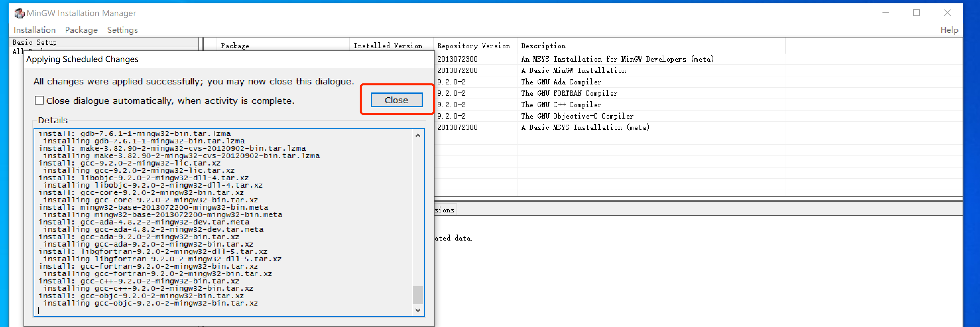Click log line 'install: gdb-7.6.1-1-mingw32-bin.tar.lzma'
Viewport: 980px width, 327px height.
point(135,133)
